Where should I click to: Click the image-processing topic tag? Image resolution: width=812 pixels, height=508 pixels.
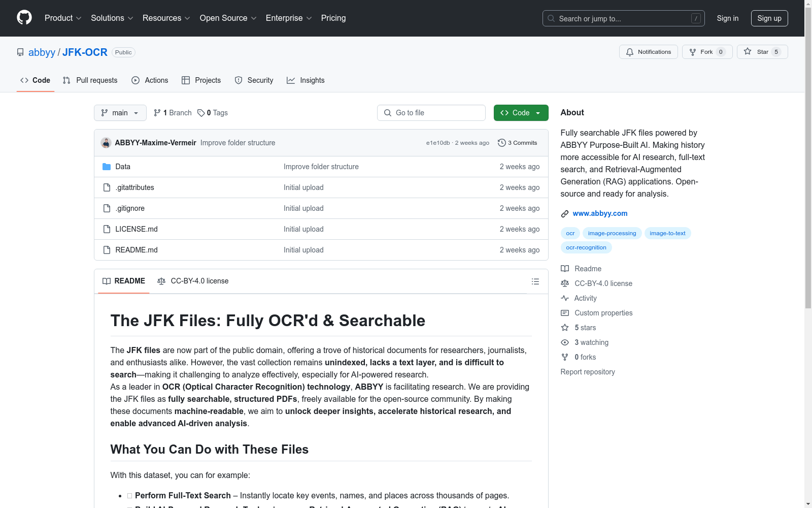612,233
